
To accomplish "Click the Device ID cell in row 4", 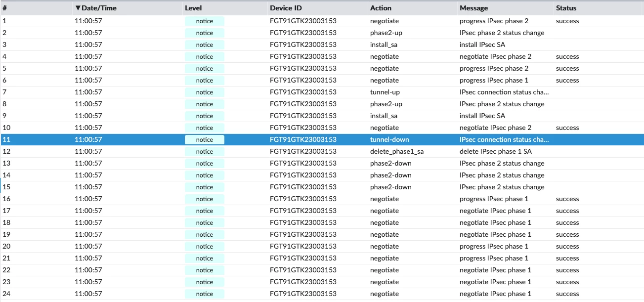I will (303, 56).
